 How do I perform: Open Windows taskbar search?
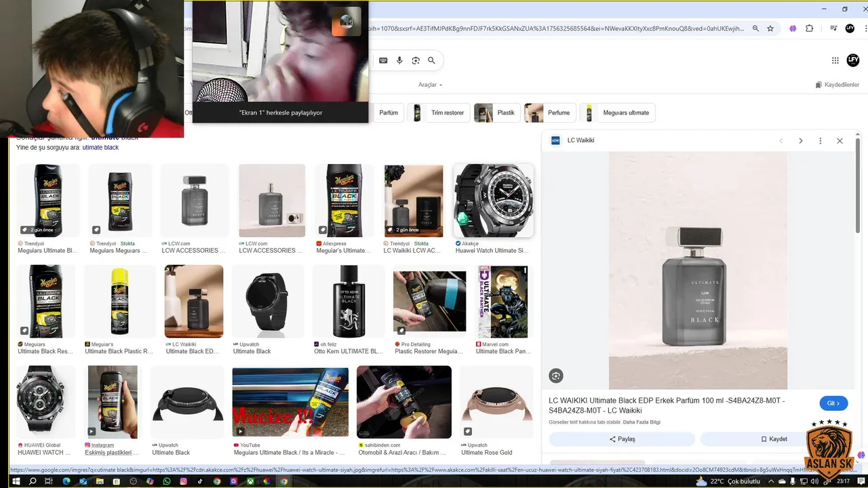[x=32, y=481]
